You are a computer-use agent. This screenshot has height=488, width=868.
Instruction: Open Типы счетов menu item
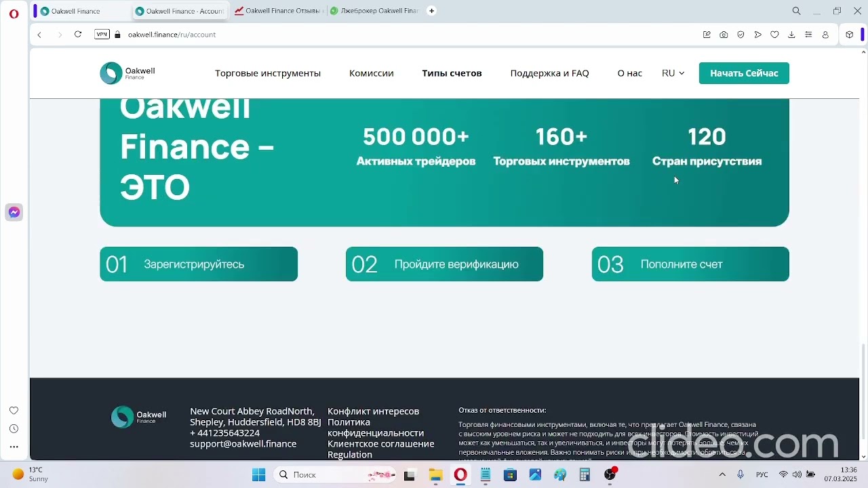click(x=452, y=73)
